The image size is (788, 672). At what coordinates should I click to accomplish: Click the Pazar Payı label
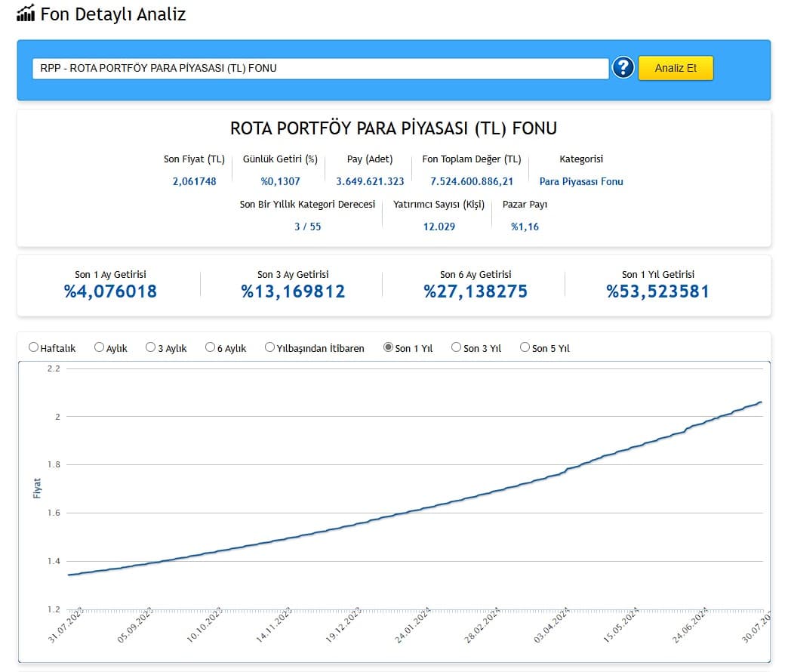525,205
